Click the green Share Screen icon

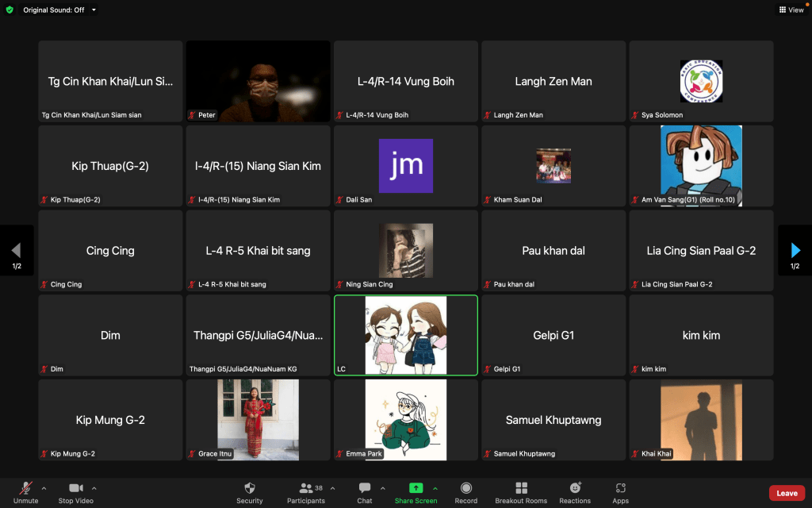point(416,488)
